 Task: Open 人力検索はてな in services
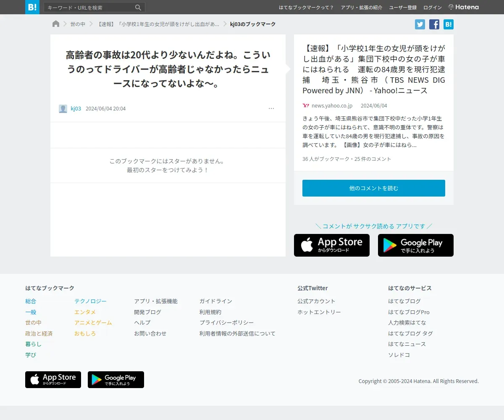coord(407,323)
